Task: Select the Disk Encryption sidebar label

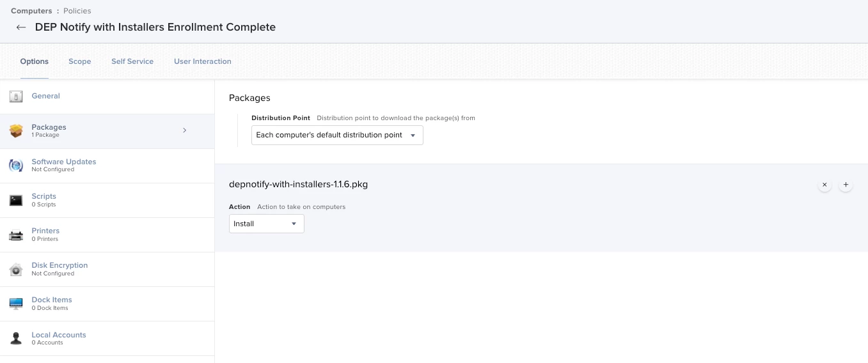Action: tap(59, 265)
